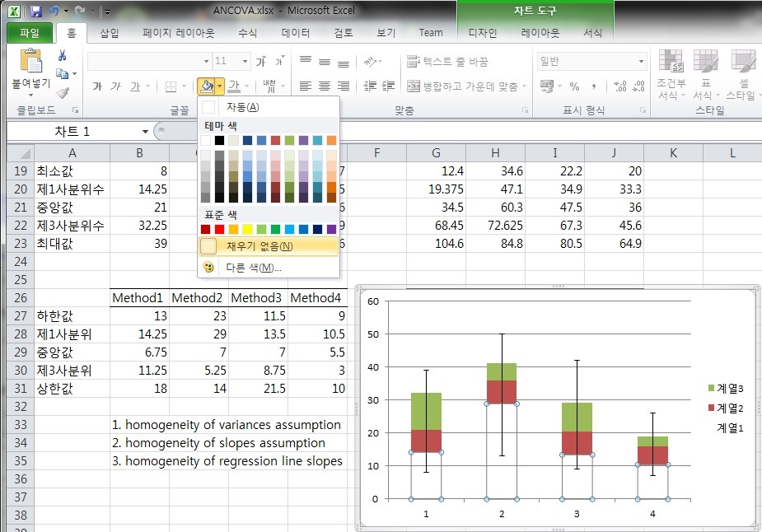762x532 pixels.
Task: Open the chart Design (디자인) tab
Action: (x=482, y=33)
